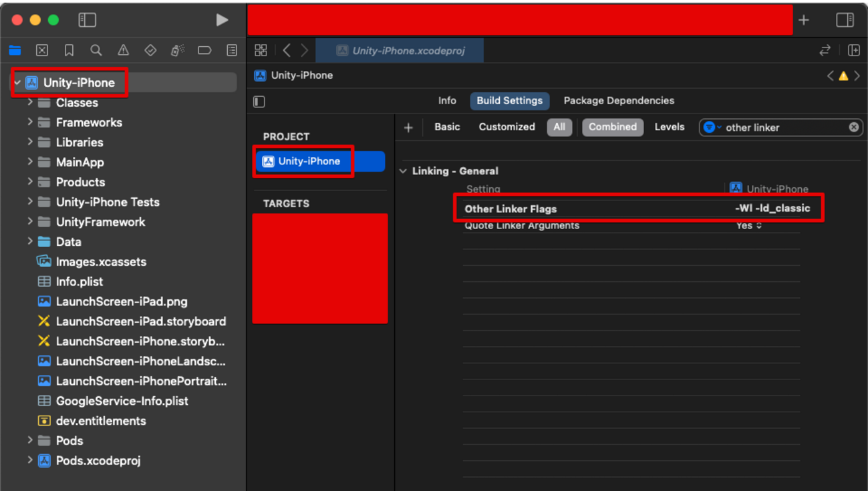Viewport: 868px width, 491px height.
Task: Open the test navigator diamond icon
Action: [150, 51]
